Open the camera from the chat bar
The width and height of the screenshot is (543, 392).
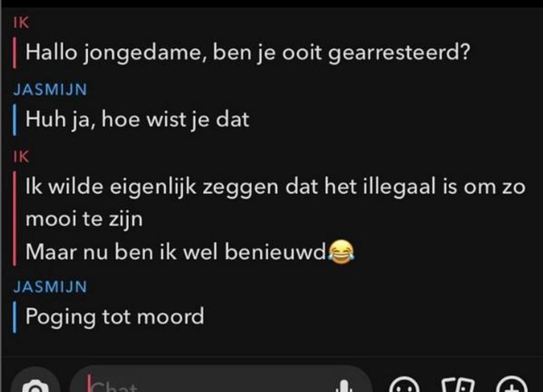click(35, 385)
